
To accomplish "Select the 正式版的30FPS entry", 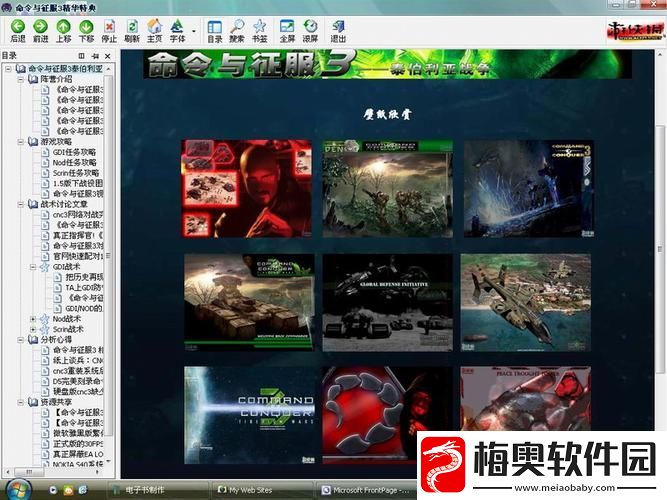I will click(77, 444).
